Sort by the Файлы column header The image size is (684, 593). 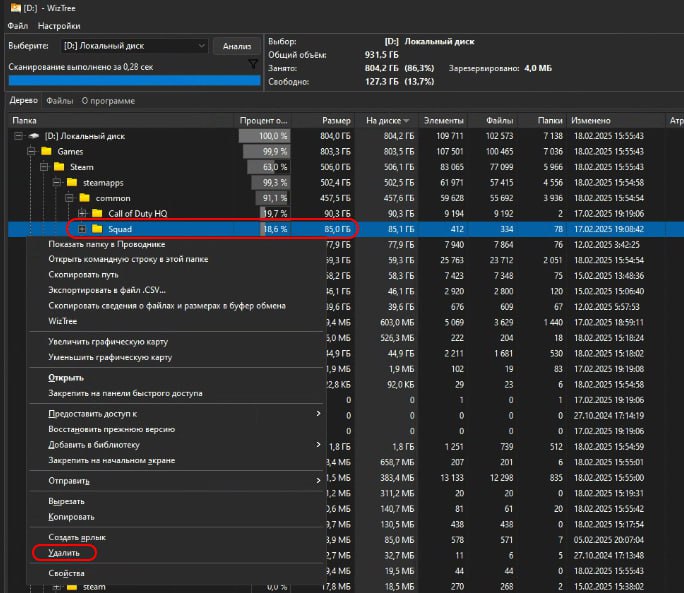[x=492, y=120]
